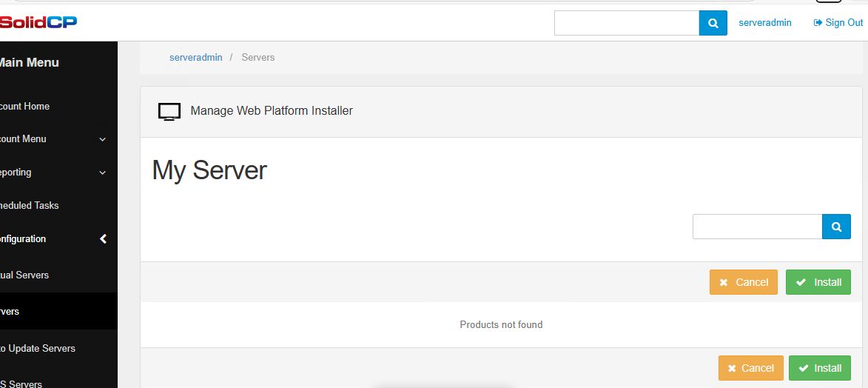Click the monitor icon beside Manage Web Platform Installer
The image size is (868, 388).
click(169, 112)
